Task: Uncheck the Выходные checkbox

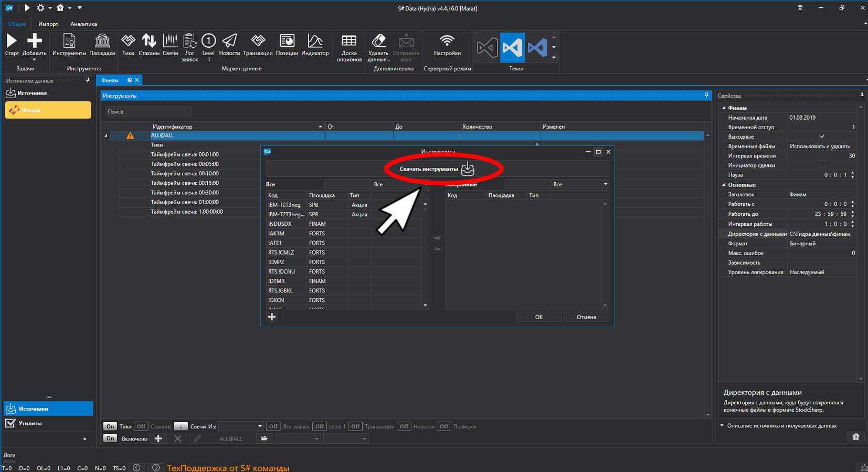Action: click(822, 137)
